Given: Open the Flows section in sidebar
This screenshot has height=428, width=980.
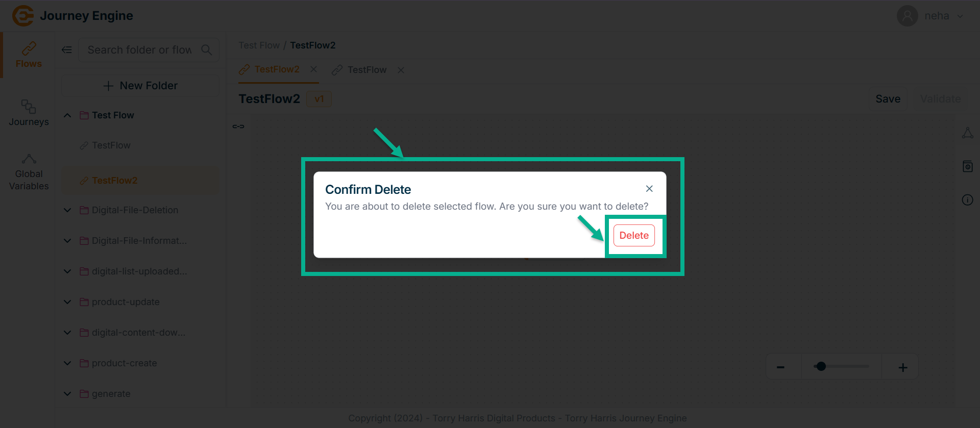Looking at the screenshot, I should tap(29, 55).
